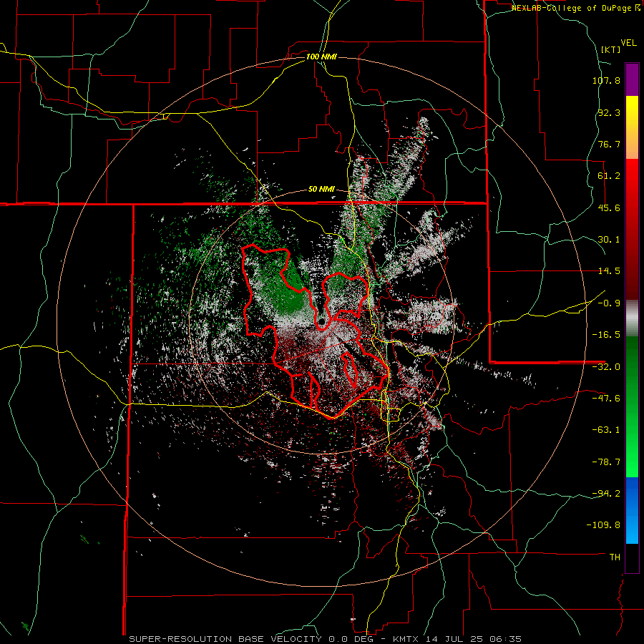Click the -0.9 legend value
This screenshot has height=644, width=644.
pos(609,303)
